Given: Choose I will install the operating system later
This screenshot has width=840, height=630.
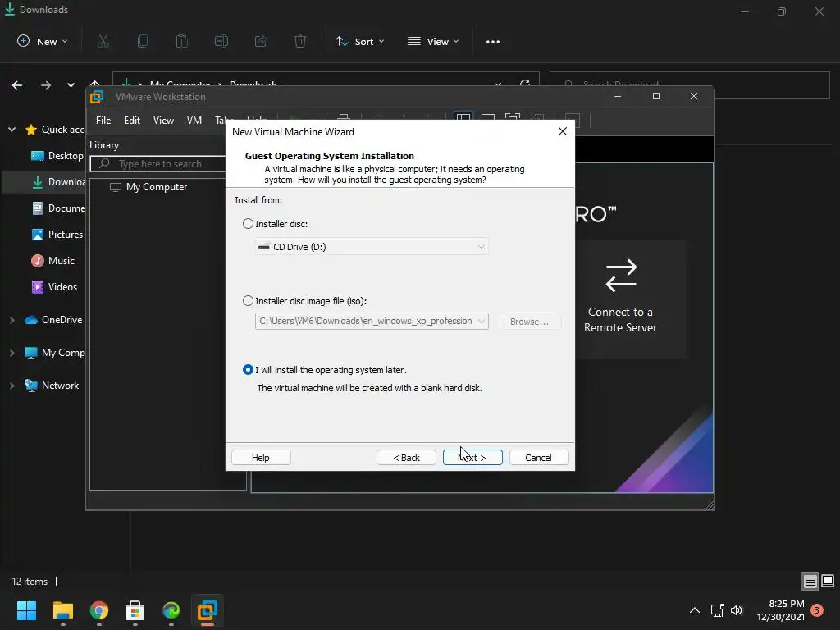Looking at the screenshot, I should coord(248,370).
